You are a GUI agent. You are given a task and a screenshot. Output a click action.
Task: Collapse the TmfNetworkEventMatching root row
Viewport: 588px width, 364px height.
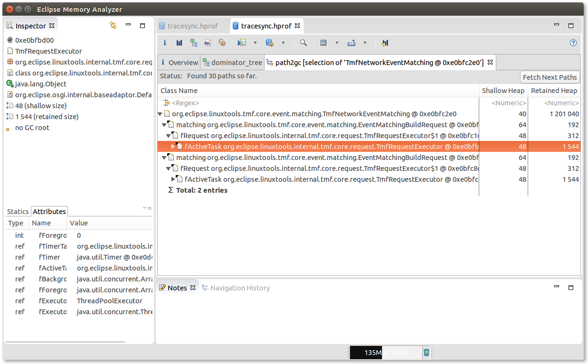pyautogui.click(x=160, y=114)
